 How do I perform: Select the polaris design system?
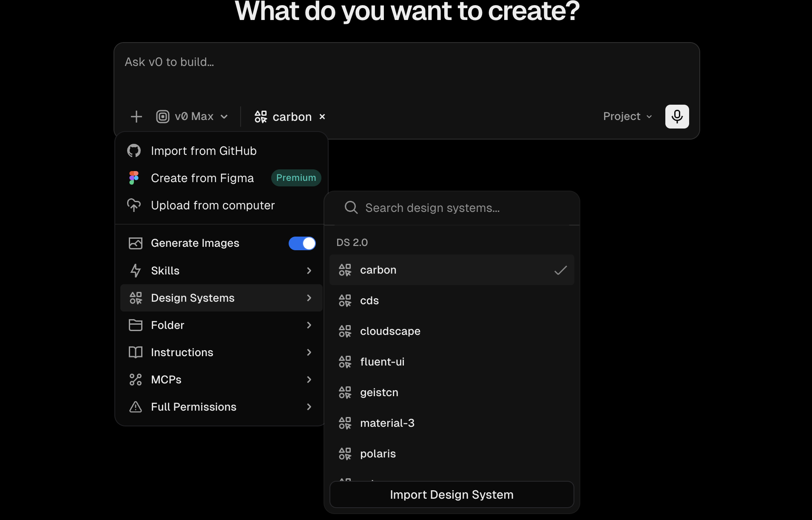pos(451,454)
